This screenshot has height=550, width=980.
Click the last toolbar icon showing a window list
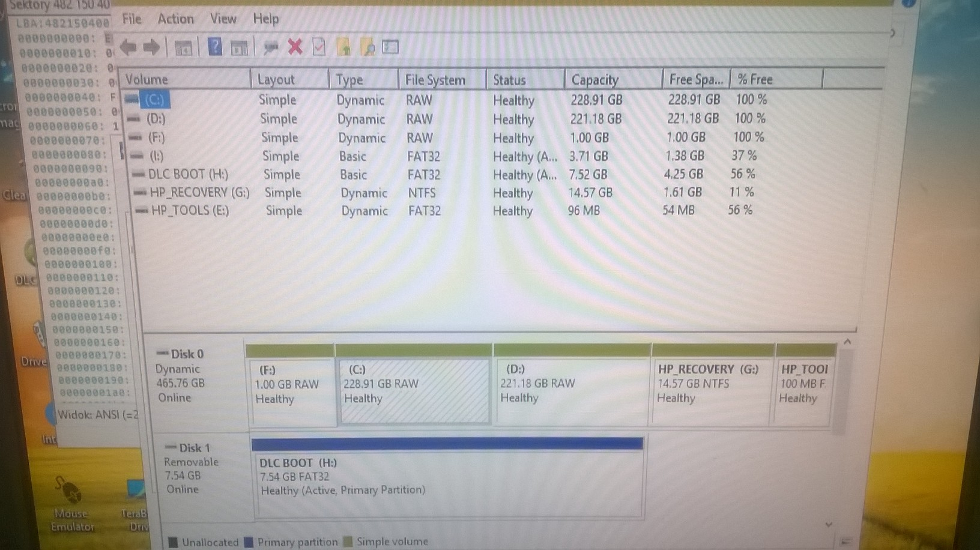[390, 46]
